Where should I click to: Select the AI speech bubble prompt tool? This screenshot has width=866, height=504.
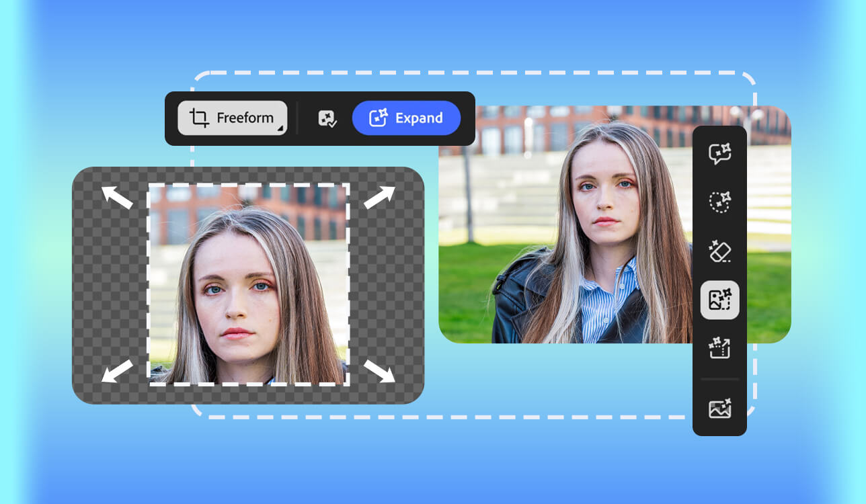(x=720, y=154)
